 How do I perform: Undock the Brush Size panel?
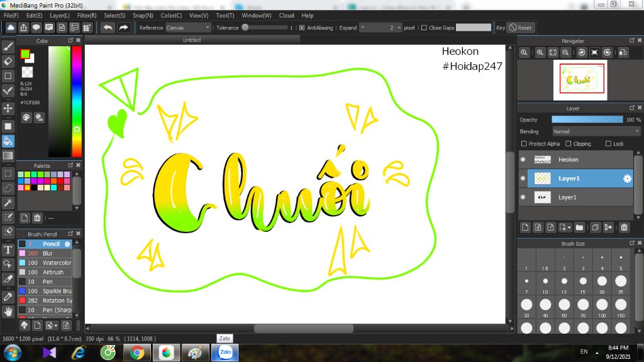[631, 243]
